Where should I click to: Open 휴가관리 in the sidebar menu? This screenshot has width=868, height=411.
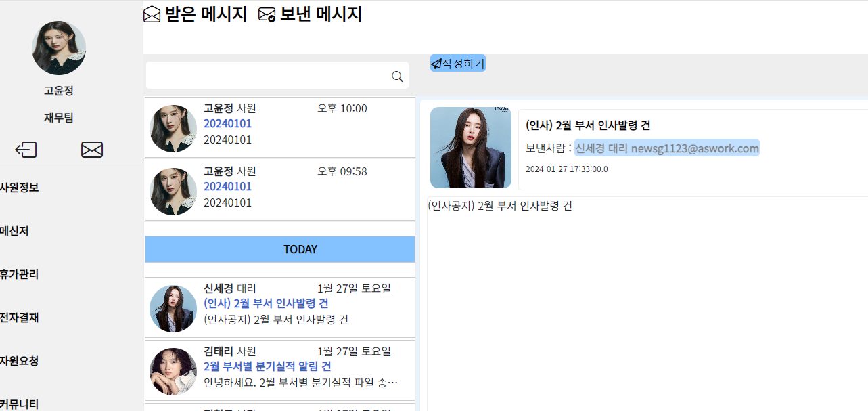(19, 274)
